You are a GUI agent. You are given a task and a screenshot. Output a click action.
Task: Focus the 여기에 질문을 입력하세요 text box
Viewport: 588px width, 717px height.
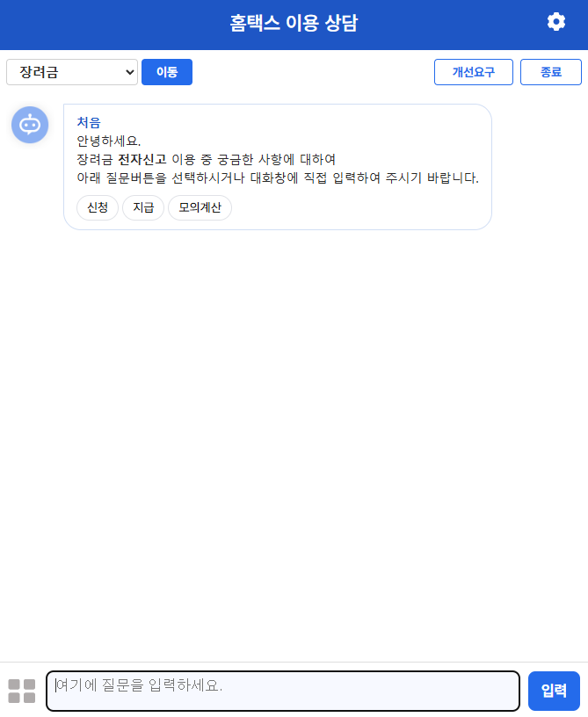283,691
